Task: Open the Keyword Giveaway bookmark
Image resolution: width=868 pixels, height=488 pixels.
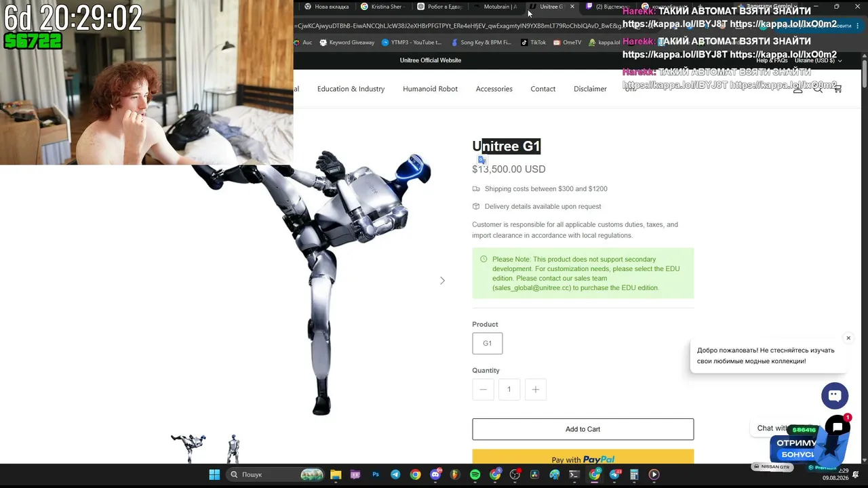Action: [x=347, y=42]
